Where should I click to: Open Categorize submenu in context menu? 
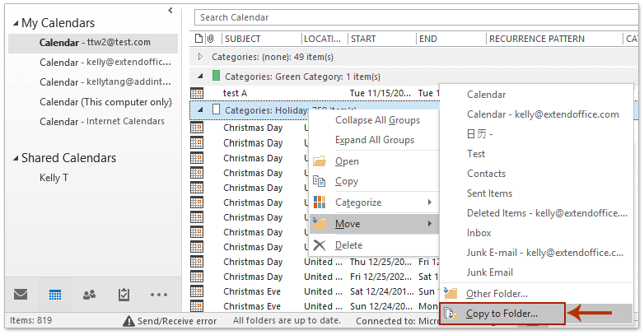(x=358, y=202)
